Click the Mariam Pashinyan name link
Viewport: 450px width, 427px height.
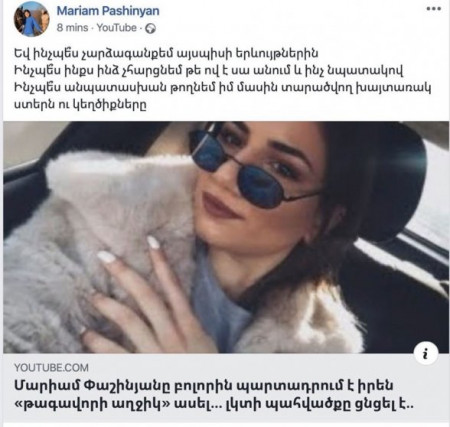pos(108,11)
